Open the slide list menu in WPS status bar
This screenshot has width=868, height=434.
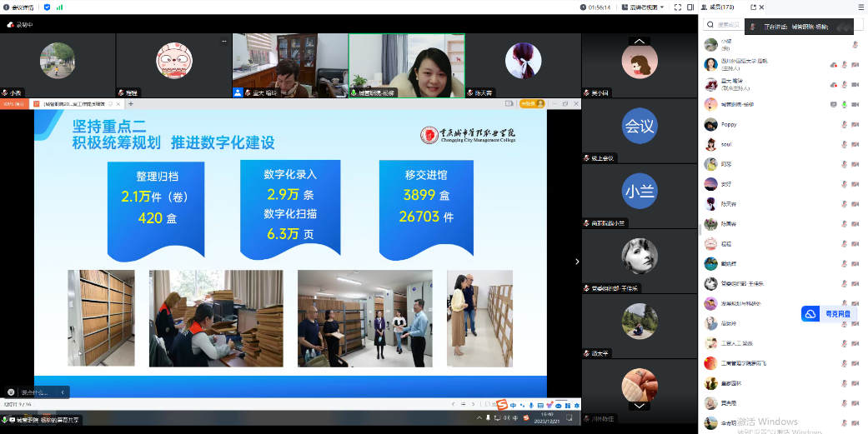tap(464, 405)
